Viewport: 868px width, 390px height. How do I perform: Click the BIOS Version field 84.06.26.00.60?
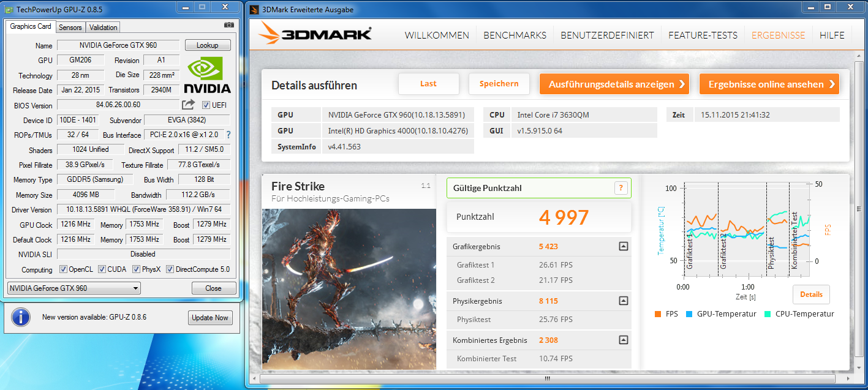118,105
